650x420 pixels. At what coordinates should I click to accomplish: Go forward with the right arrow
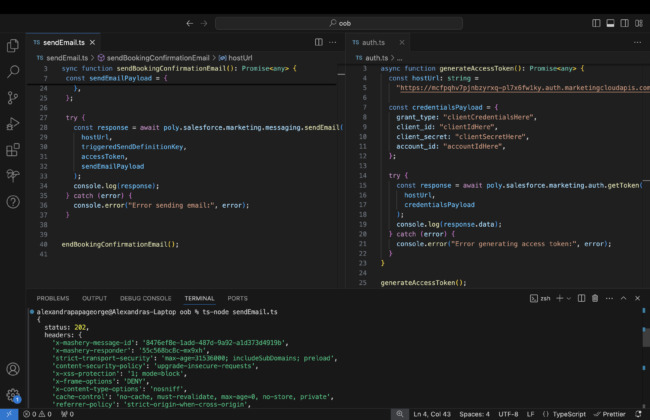(204, 24)
